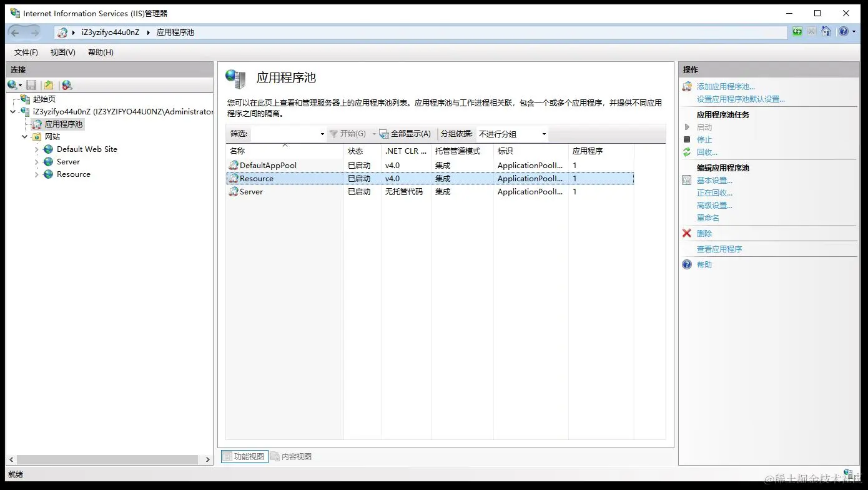Click the 添加应用程序池 link
Image resolution: width=868 pixels, height=490 pixels.
point(726,87)
